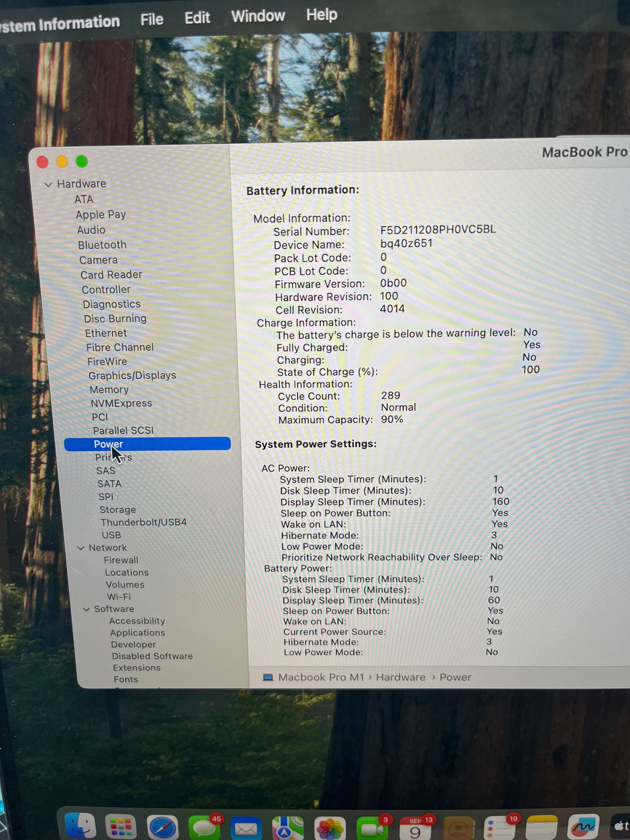Select Locations under Network
Screen dimensions: 630x840
(127, 572)
